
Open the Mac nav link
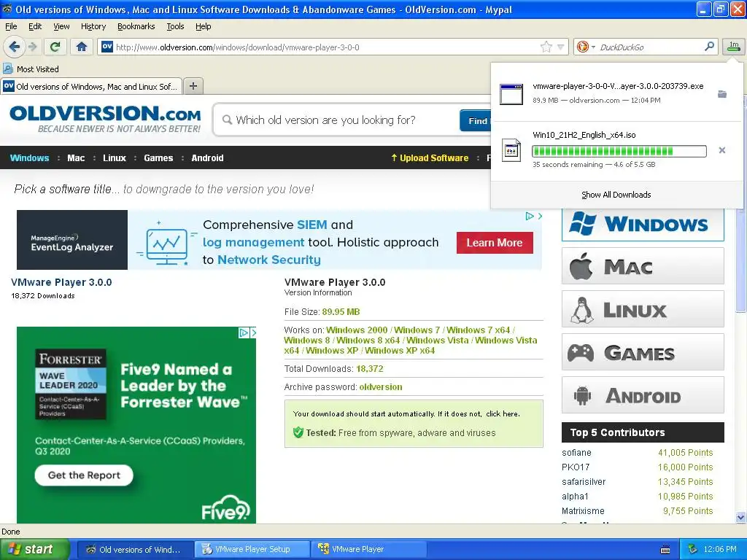coord(76,158)
